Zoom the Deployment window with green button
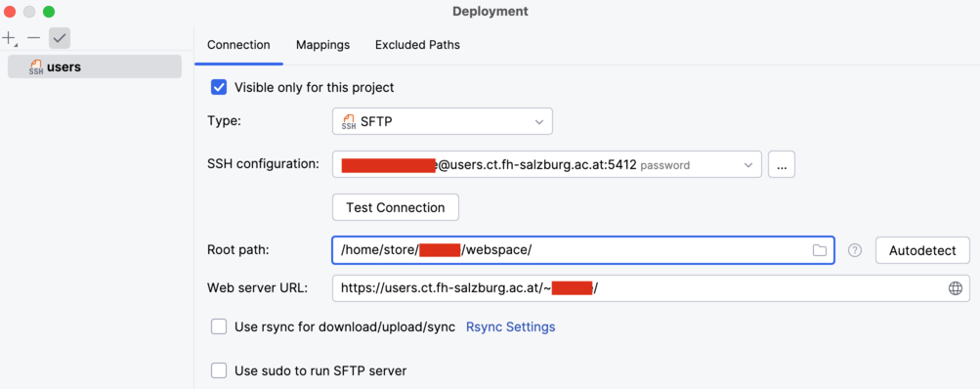 point(48,12)
